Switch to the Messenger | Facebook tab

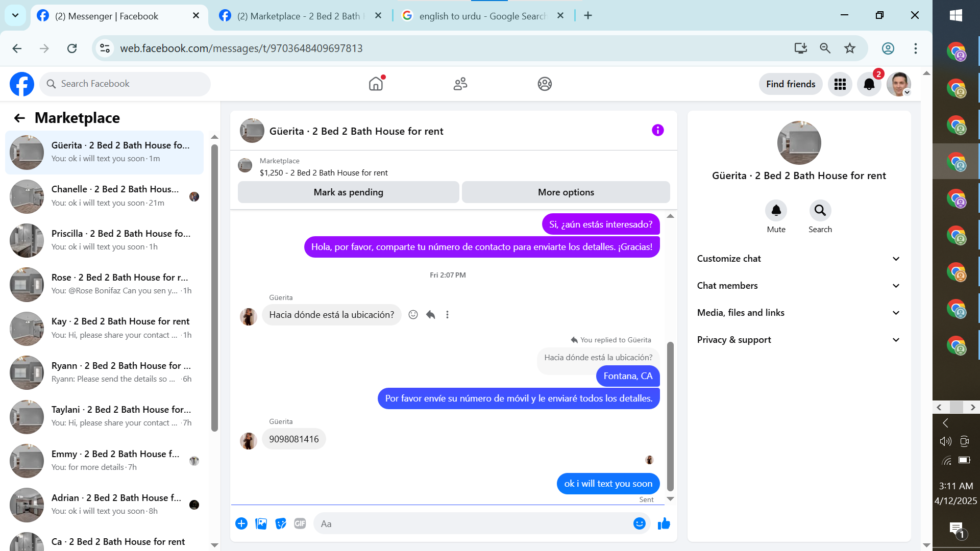tap(118, 16)
